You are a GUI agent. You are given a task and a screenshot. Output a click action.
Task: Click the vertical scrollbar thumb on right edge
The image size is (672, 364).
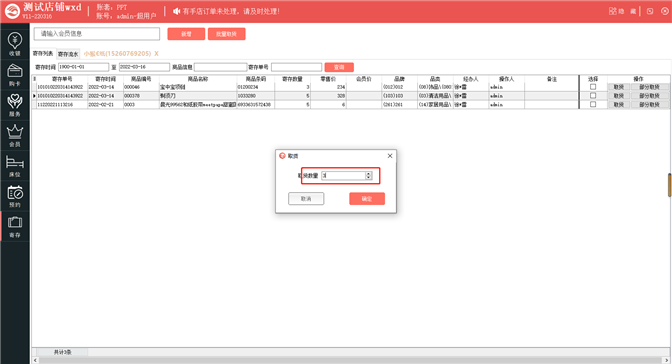tap(669, 184)
